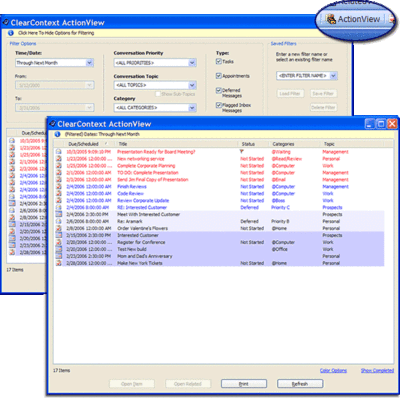Click task icon for Complete Corporate Planning row
The width and height of the screenshot is (400, 398).
pyautogui.click(x=59, y=166)
